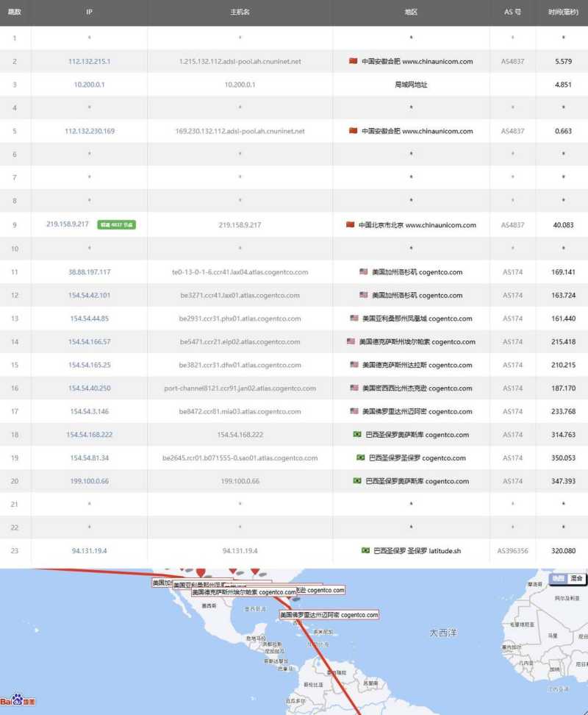This screenshot has width=588, height=715.
Task: Open IP link 112.132.215.1
Action: [x=89, y=61]
